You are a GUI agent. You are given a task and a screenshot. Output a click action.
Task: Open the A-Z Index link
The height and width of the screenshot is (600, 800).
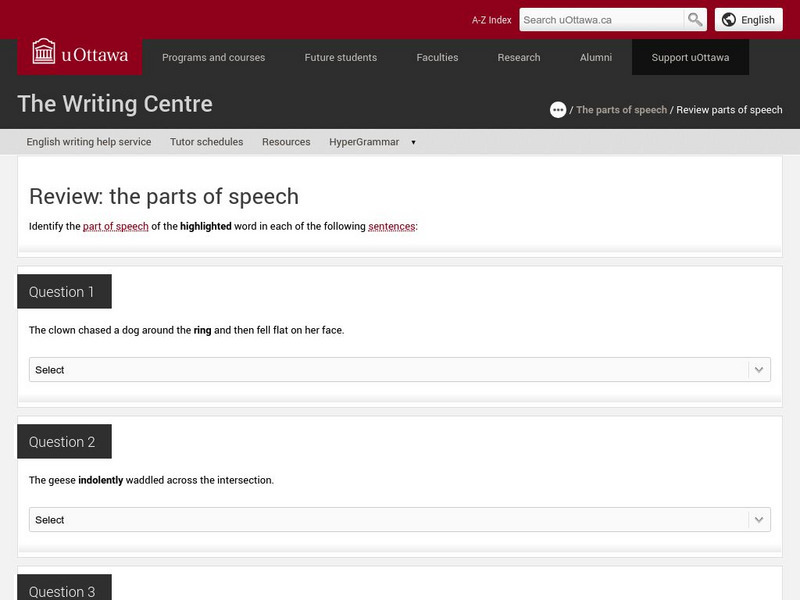coord(491,20)
